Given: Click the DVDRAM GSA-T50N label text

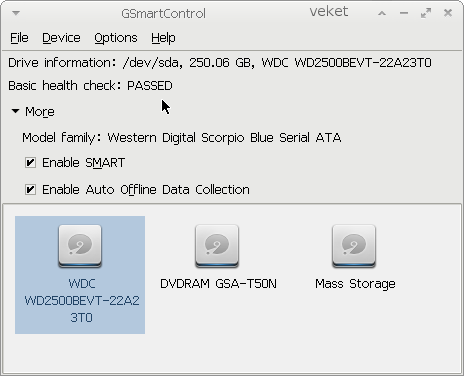Looking at the screenshot, I should 218,284.
